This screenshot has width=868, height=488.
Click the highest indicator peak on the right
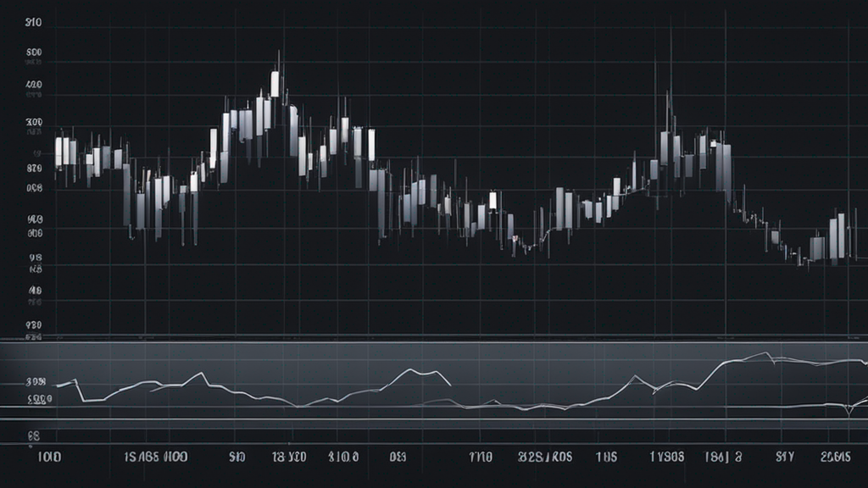pyautogui.click(x=768, y=353)
